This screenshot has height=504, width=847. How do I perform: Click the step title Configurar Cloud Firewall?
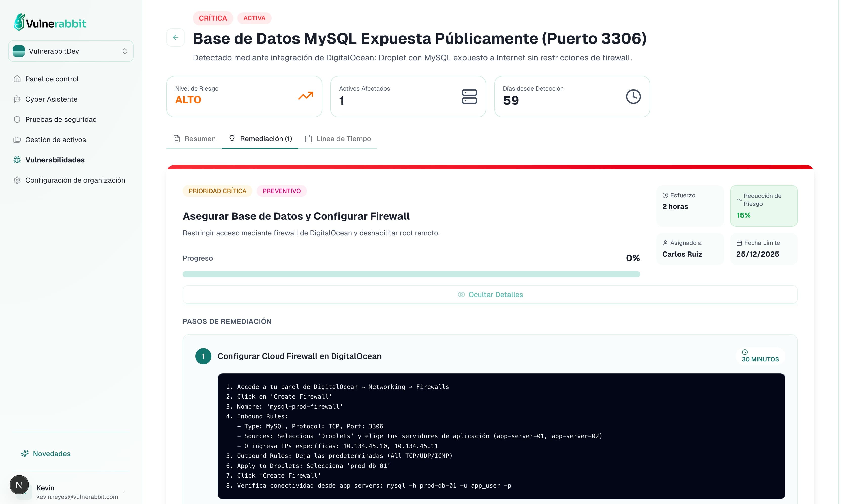tap(300, 356)
